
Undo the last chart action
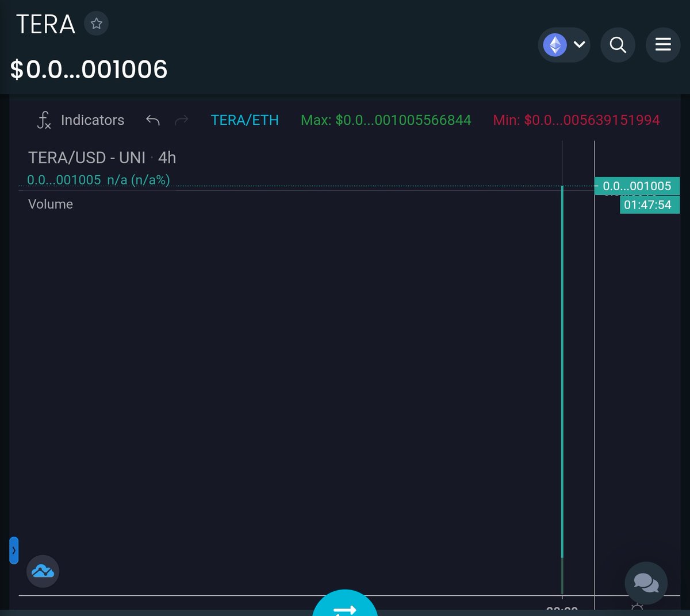pos(152,120)
